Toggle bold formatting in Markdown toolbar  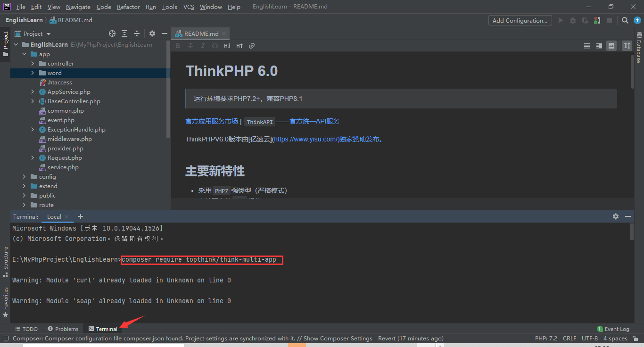coord(178,45)
